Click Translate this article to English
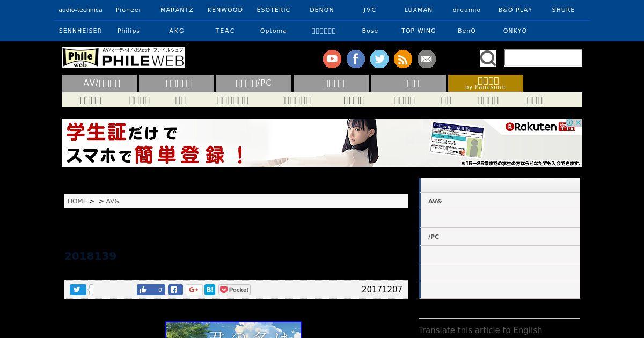The height and width of the screenshot is (338, 644). [480, 330]
